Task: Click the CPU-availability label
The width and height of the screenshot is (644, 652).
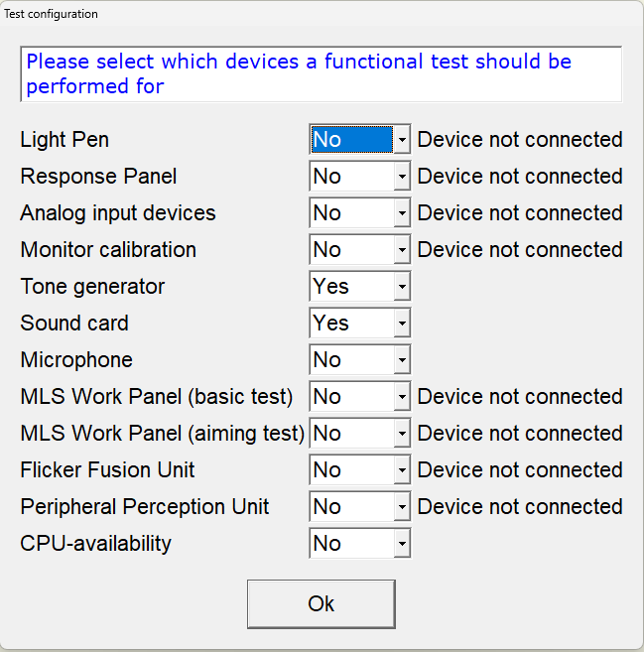Action: click(95, 544)
